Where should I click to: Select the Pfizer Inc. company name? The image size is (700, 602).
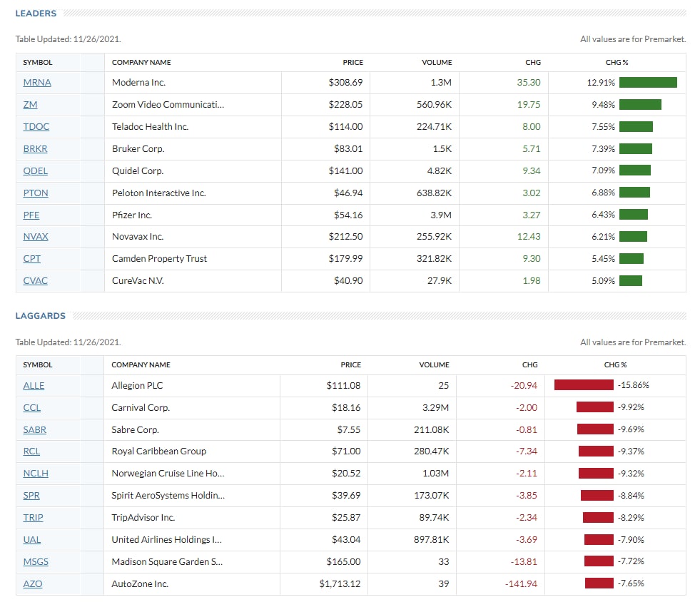[x=132, y=215]
